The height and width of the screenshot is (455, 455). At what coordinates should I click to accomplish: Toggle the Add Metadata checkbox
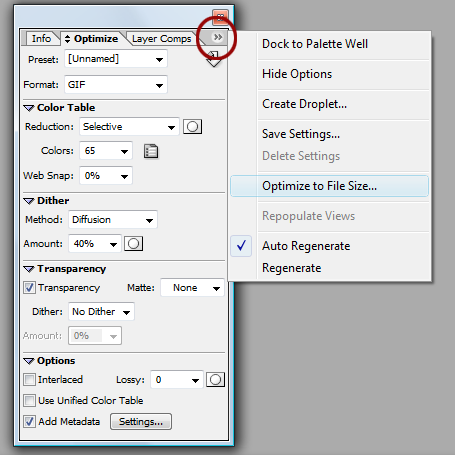tap(29, 422)
